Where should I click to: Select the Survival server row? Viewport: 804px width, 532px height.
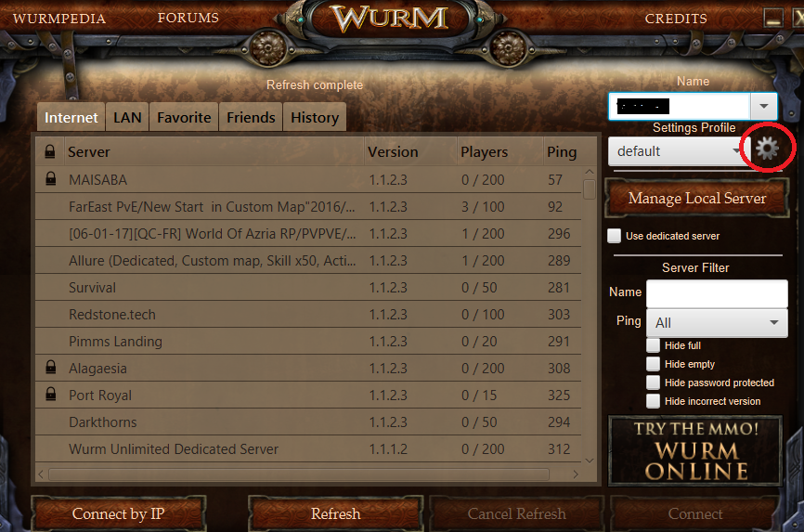308,287
